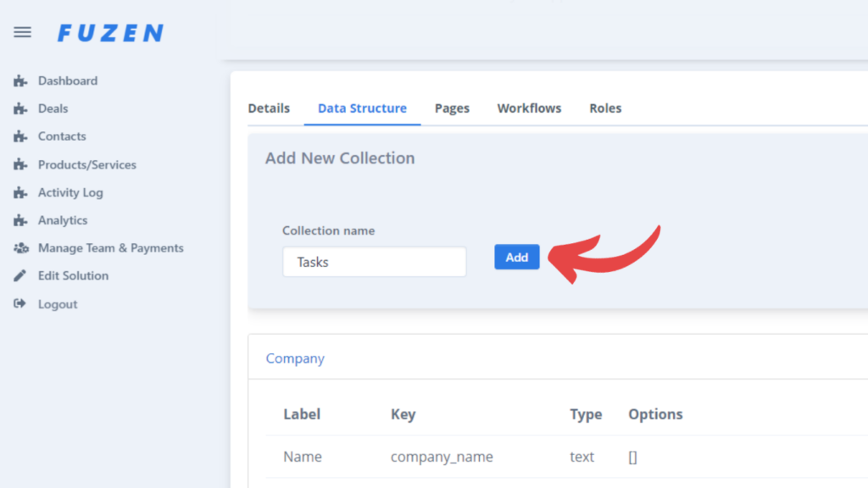Screen dimensions: 868x488
Task: Click the Collection name input field
Action: (x=374, y=262)
